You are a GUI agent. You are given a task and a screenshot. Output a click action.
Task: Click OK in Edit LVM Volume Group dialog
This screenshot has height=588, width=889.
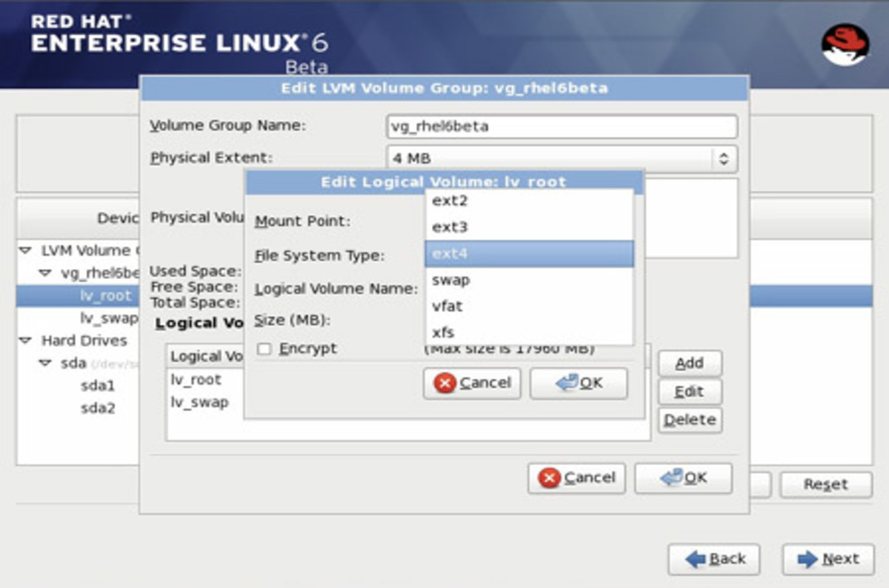[683, 478]
